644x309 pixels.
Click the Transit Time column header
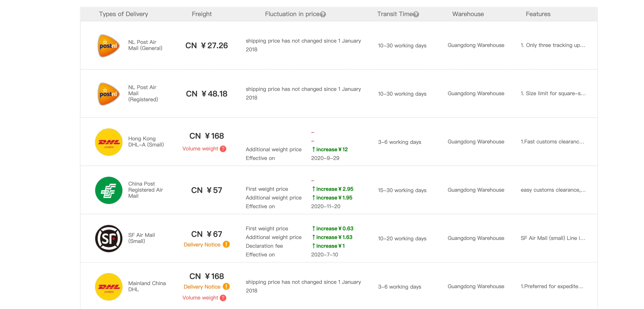395,14
